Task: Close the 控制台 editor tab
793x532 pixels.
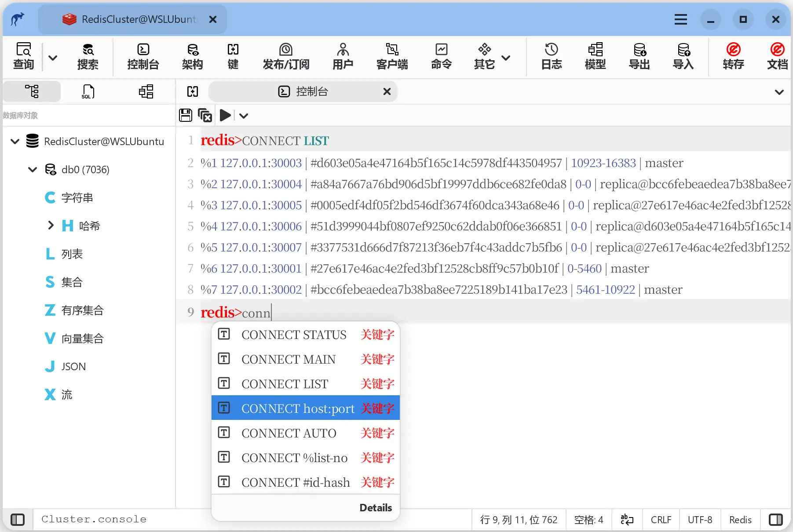Action: pos(387,91)
